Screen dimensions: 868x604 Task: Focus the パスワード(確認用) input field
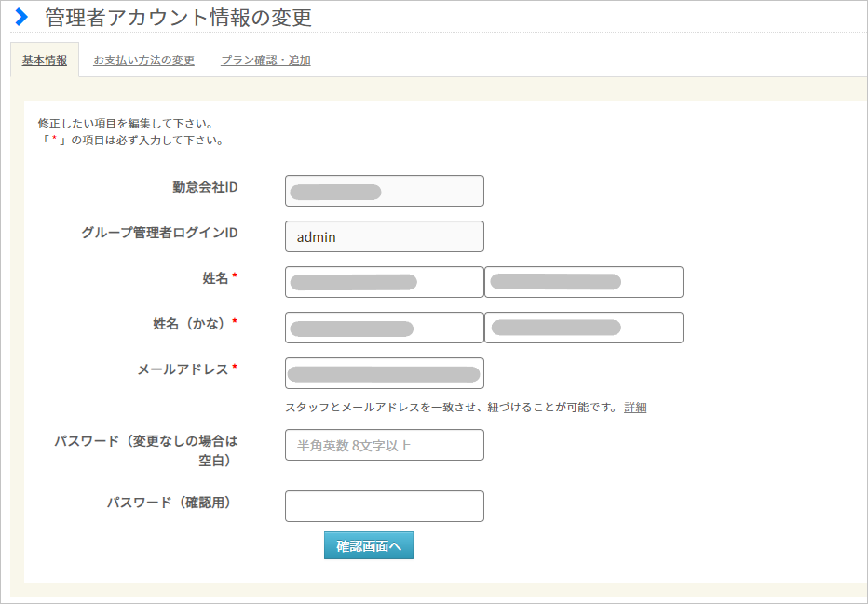tap(384, 506)
